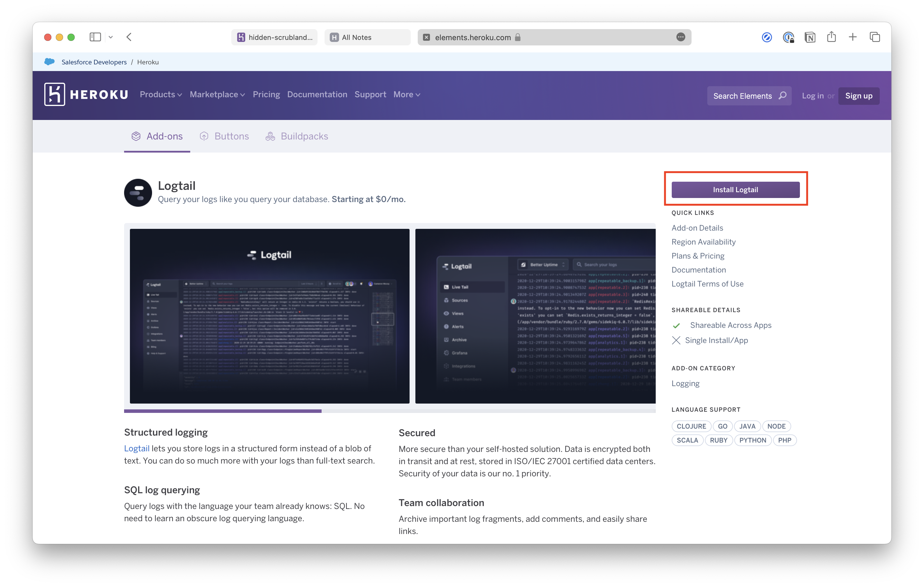Click the search magnifier icon

782,96
